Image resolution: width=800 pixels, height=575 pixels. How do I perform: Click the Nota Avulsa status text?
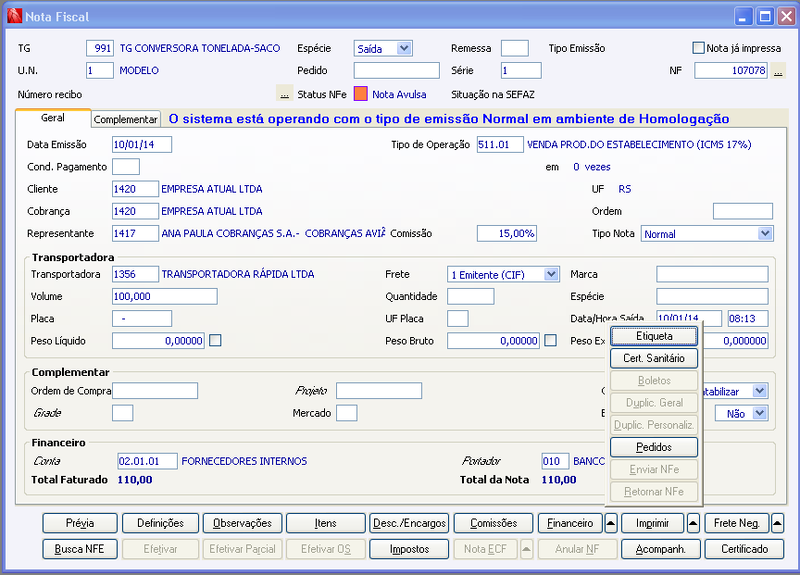point(399,94)
